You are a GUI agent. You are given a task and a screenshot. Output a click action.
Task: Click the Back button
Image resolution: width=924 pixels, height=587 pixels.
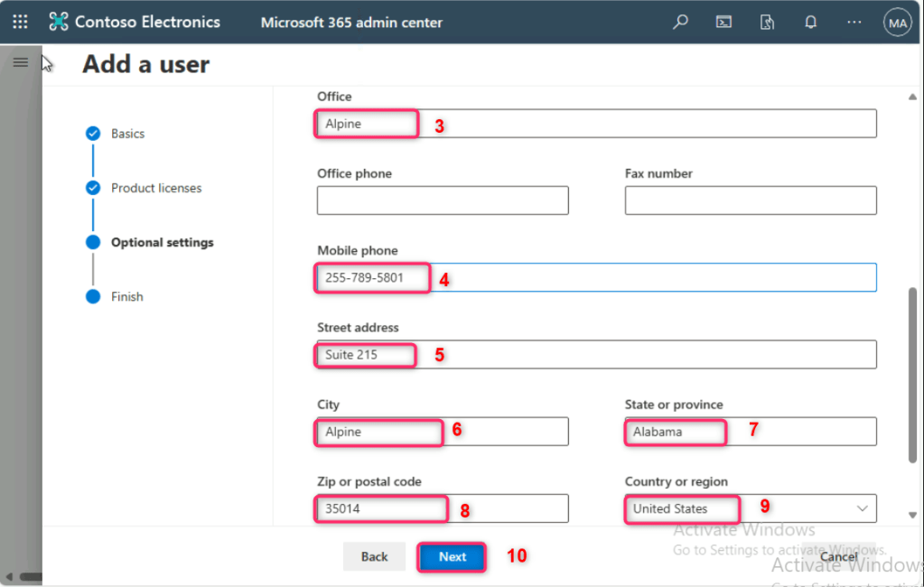(374, 556)
